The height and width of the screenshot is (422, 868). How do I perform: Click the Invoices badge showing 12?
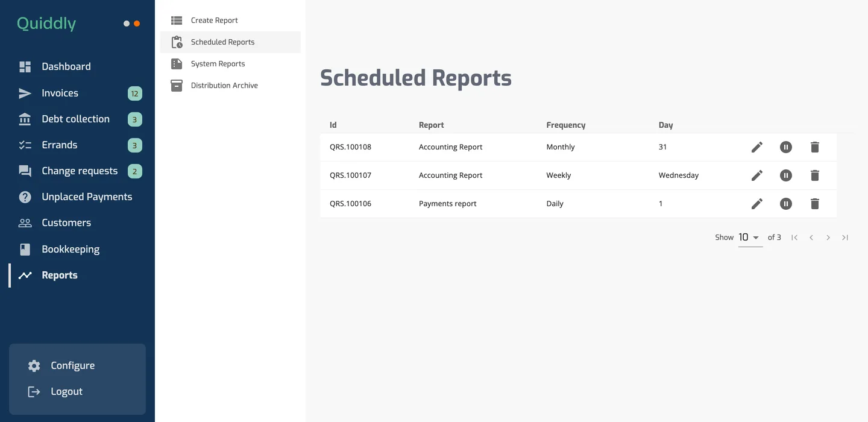(x=135, y=93)
